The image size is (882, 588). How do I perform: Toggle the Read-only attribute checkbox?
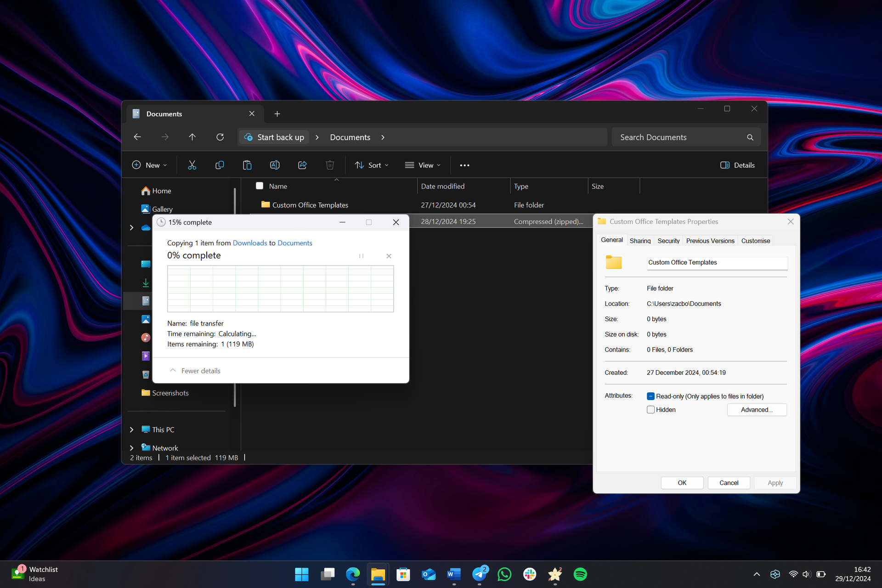point(650,396)
